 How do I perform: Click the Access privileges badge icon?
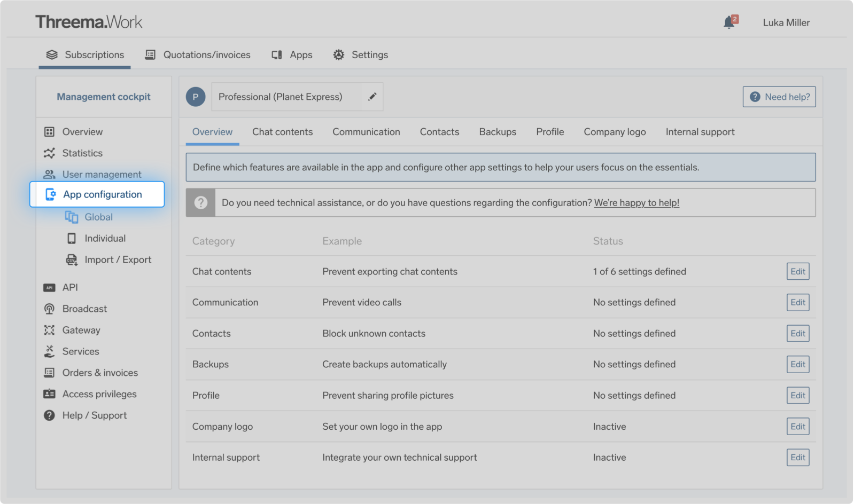click(x=49, y=394)
